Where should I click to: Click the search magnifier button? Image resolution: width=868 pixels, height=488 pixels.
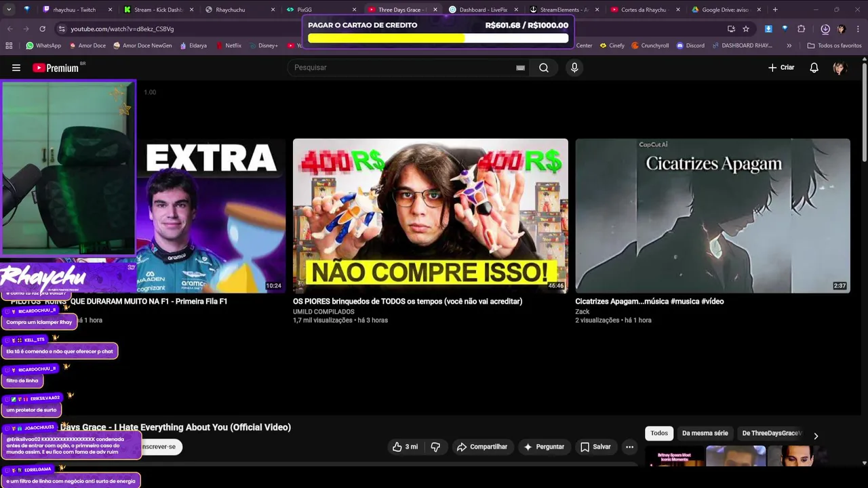tap(544, 68)
